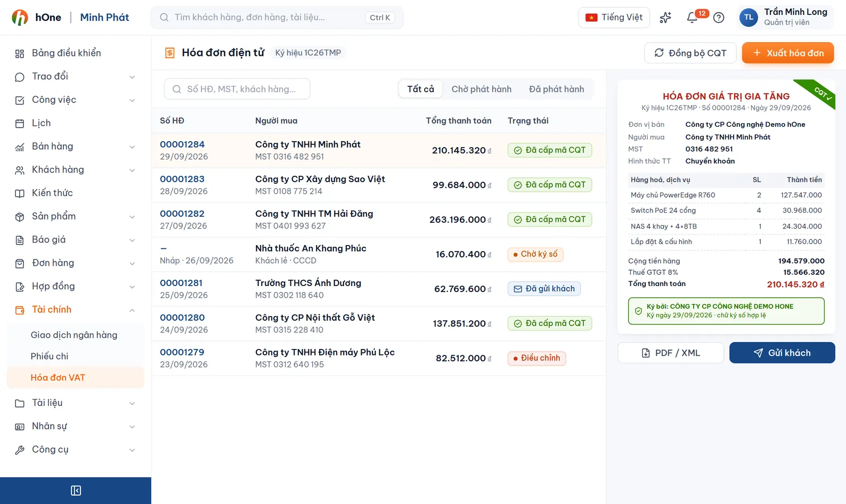Expand the Công việc menu chevron
The image size is (846, 504).
point(132,100)
